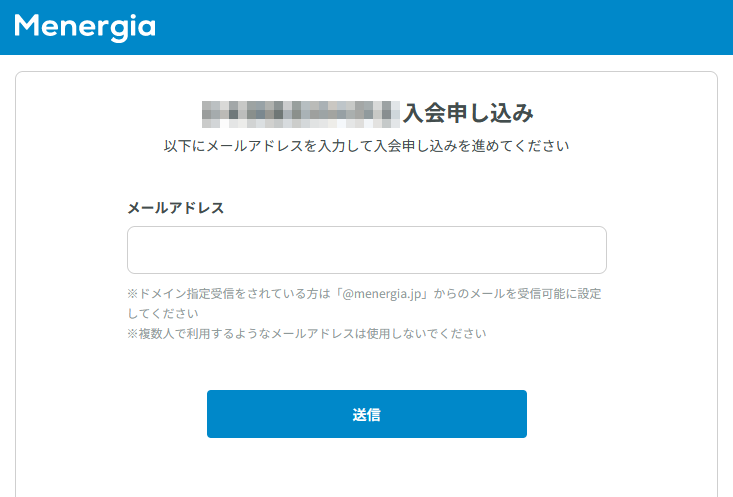The image size is (733, 497).
Task: Click the 送信 label text on button
Action: tap(366, 414)
